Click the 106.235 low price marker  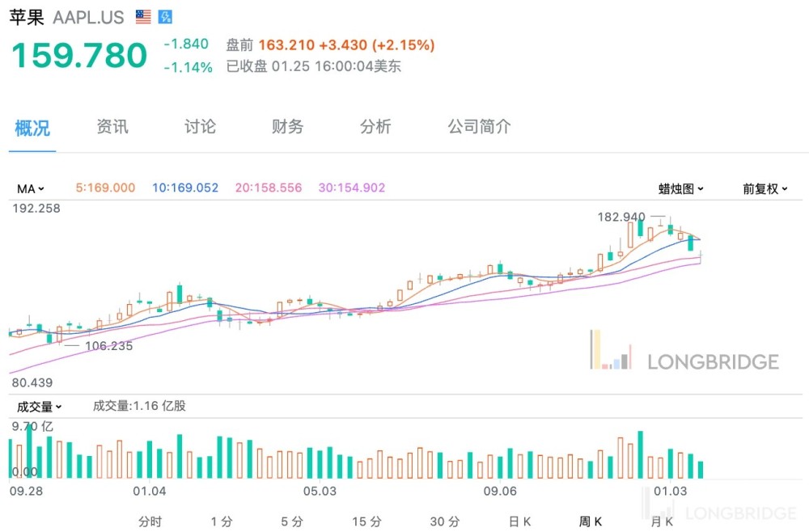(108, 346)
